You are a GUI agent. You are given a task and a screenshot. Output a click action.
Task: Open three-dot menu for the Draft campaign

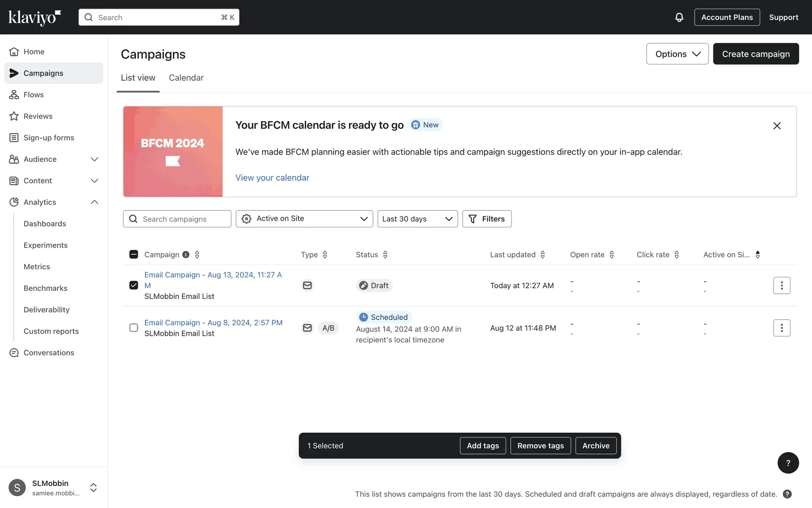pyautogui.click(x=782, y=285)
